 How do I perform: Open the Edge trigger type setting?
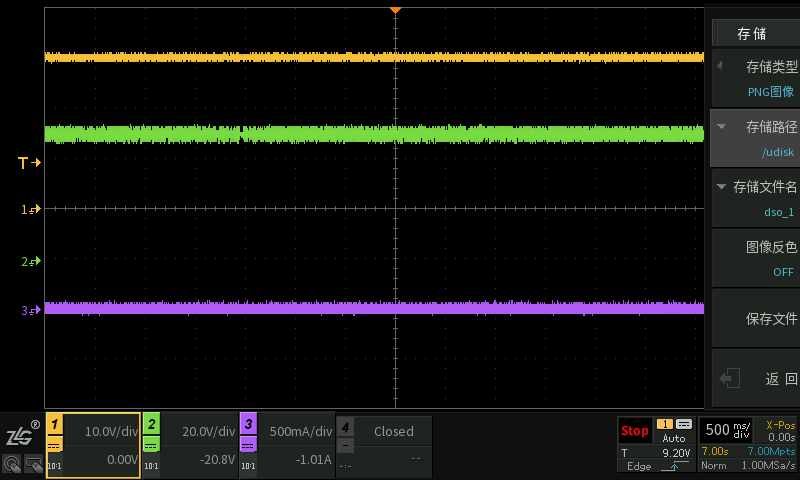(x=639, y=466)
